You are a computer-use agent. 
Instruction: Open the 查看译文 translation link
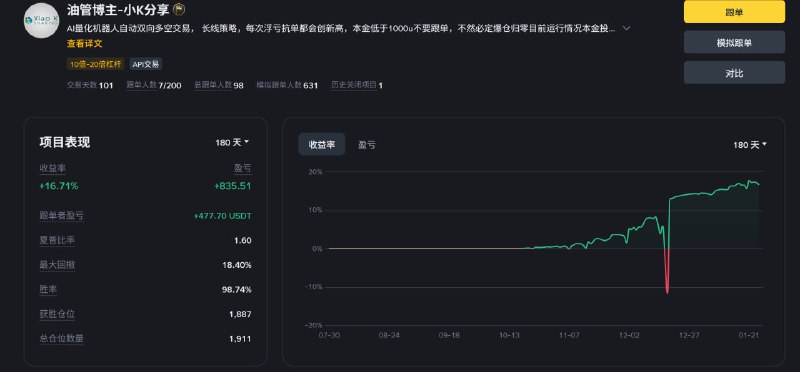coord(85,44)
